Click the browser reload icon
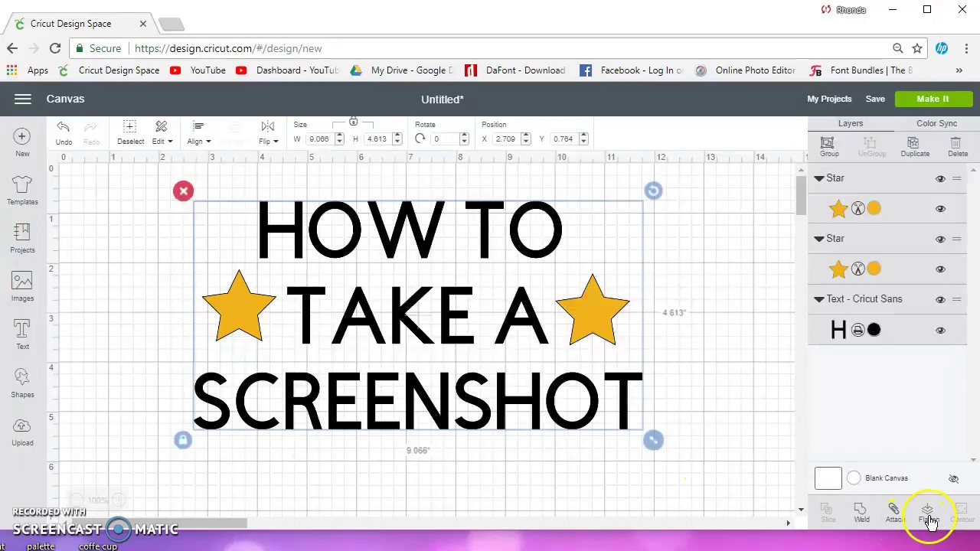980x551 pixels. 55,48
